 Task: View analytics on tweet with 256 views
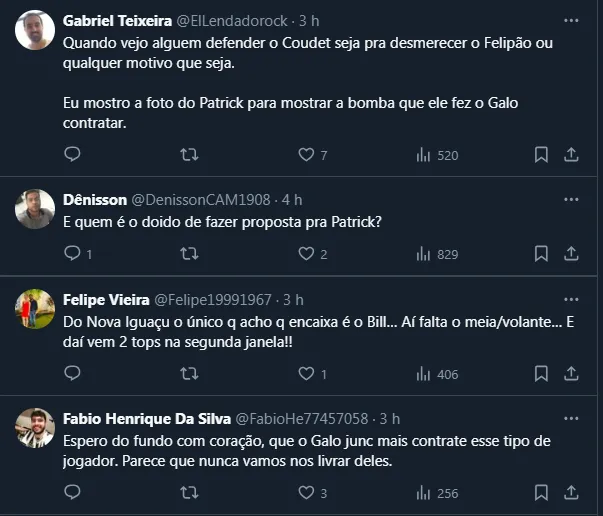(423, 492)
